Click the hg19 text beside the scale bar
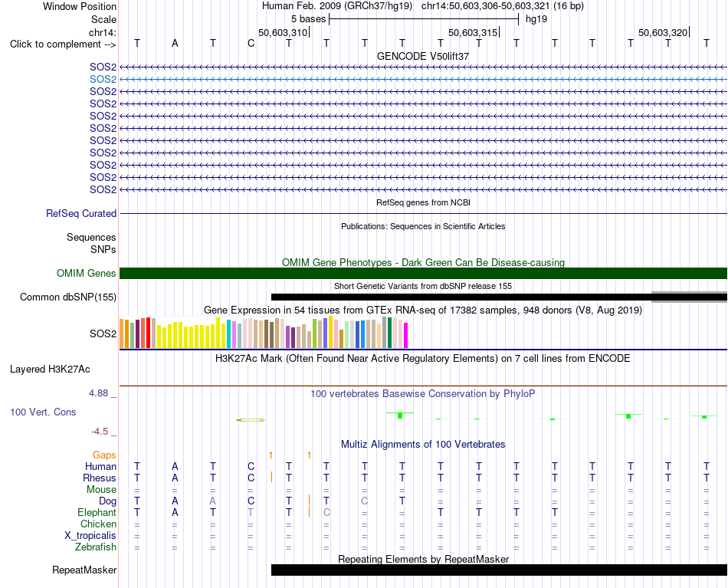728x588 pixels. [x=536, y=19]
